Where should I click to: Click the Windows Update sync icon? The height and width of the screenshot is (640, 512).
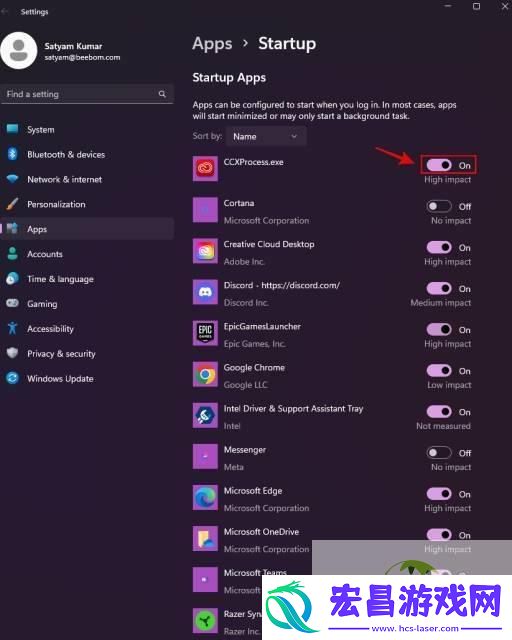(x=12, y=378)
